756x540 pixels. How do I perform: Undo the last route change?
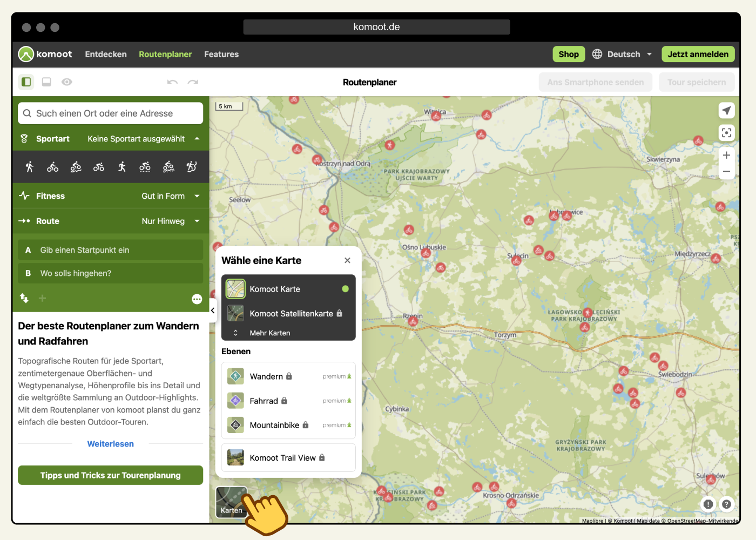click(x=172, y=82)
